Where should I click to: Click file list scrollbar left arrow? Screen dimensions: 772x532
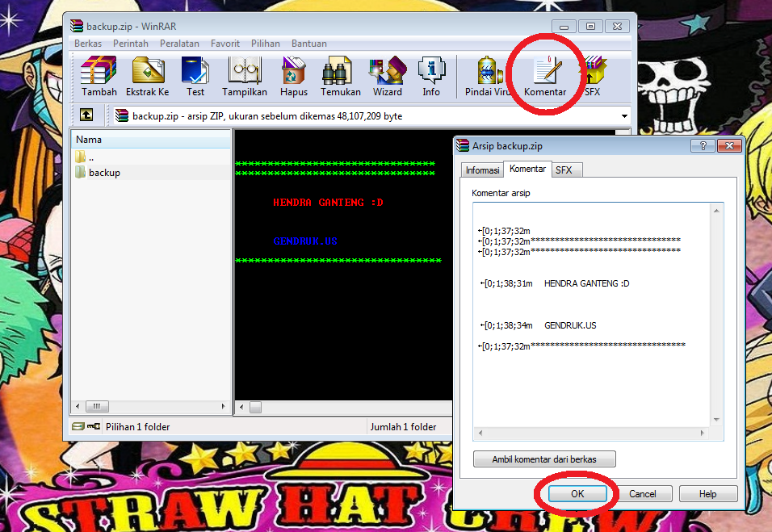[78, 407]
